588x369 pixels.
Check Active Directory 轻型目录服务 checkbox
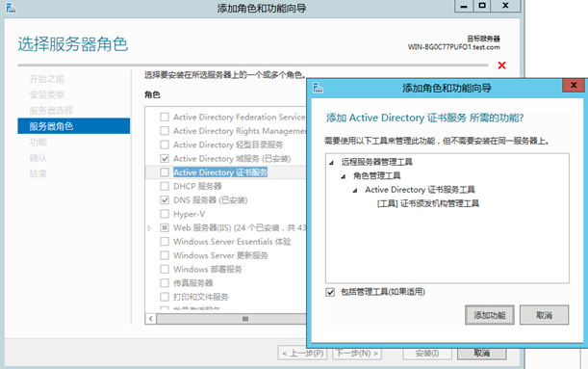(165, 145)
